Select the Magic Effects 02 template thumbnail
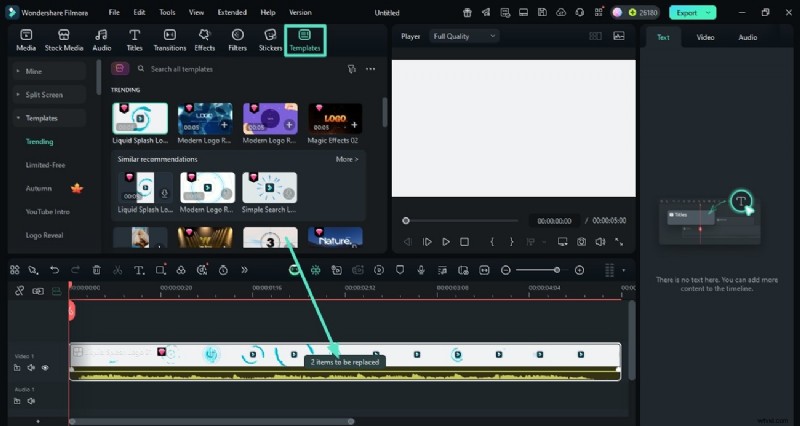 coord(335,118)
